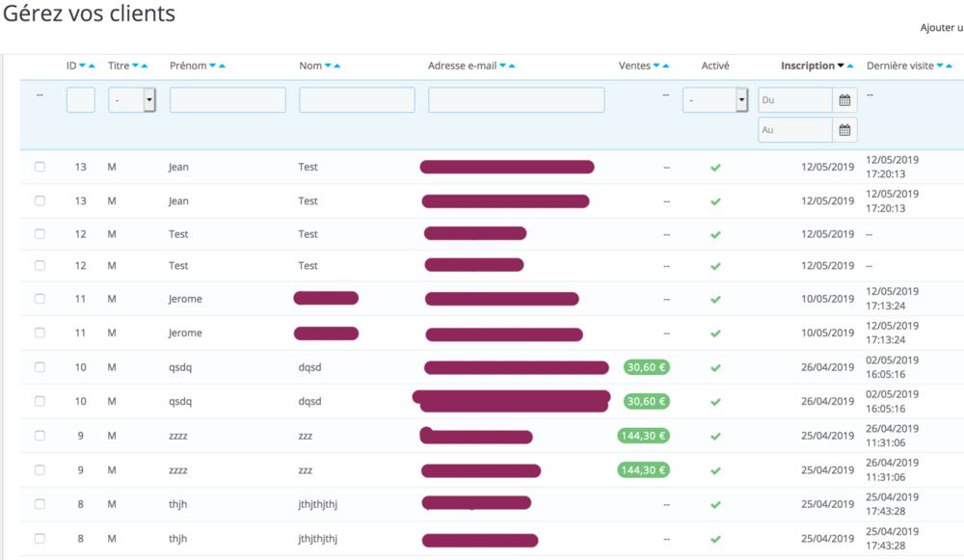
Task: Toggle Activé checkmark of second Jean row
Action: coord(715,201)
